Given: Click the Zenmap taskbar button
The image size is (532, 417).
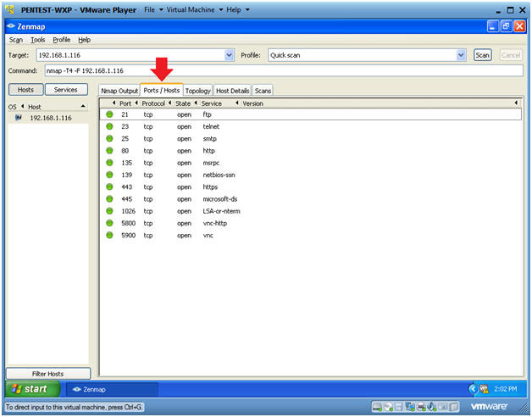Looking at the screenshot, I should [112, 389].
